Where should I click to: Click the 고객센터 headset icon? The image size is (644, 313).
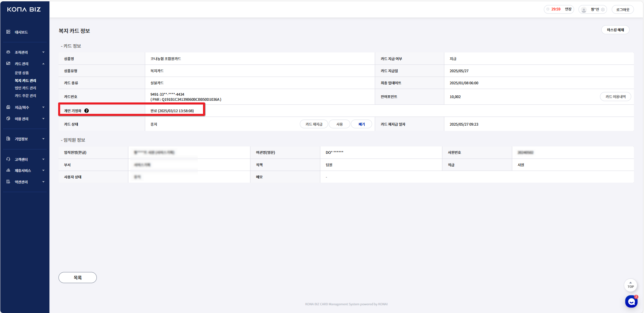(8, 159)
